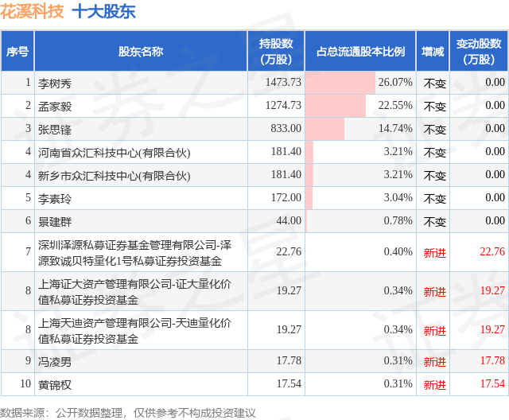Click the percentage 0.40%
Viewport: 509px width, 420px height.
(x=398, y=251)
